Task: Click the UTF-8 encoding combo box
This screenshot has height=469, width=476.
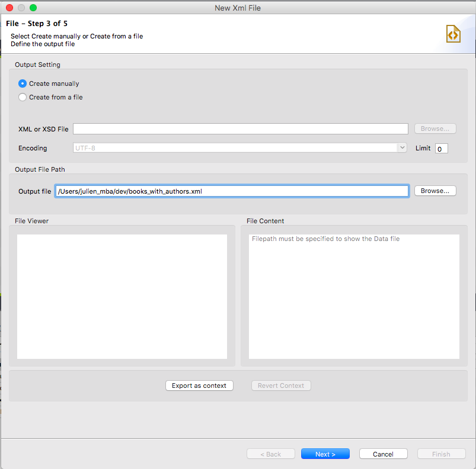Action: tap(237, 147)
